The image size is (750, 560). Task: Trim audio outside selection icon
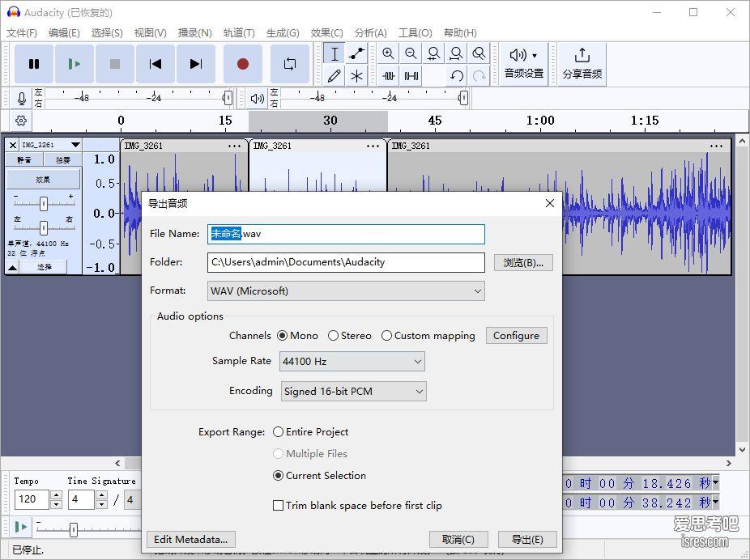click(x=388, y=75)
